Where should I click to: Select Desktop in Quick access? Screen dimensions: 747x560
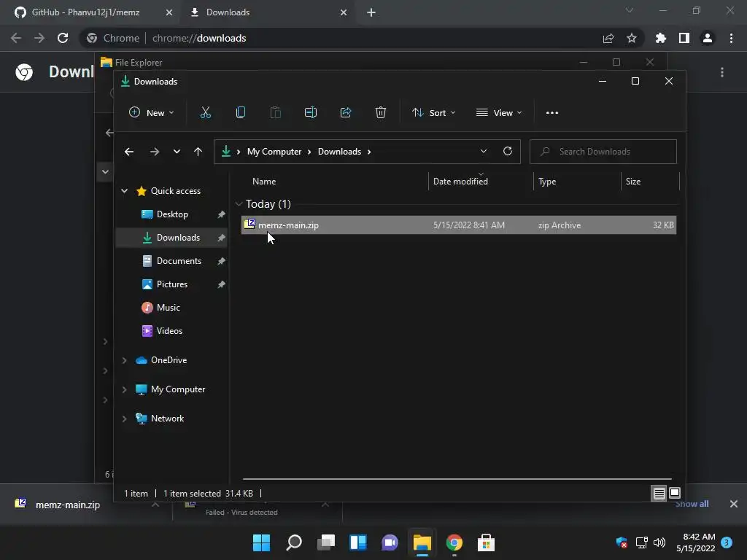point(172,214)
